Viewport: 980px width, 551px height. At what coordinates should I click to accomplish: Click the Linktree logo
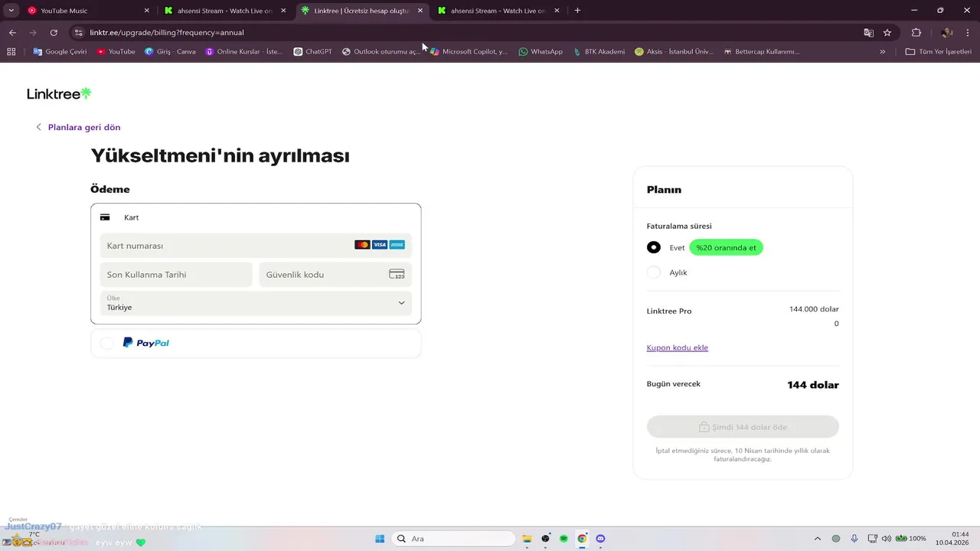pyautogui.click(x=59, y=93)
